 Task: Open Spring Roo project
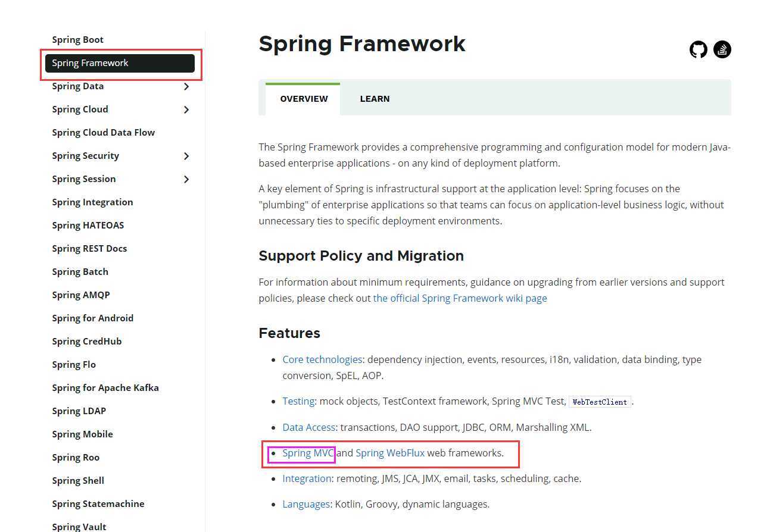coord(76,458)
